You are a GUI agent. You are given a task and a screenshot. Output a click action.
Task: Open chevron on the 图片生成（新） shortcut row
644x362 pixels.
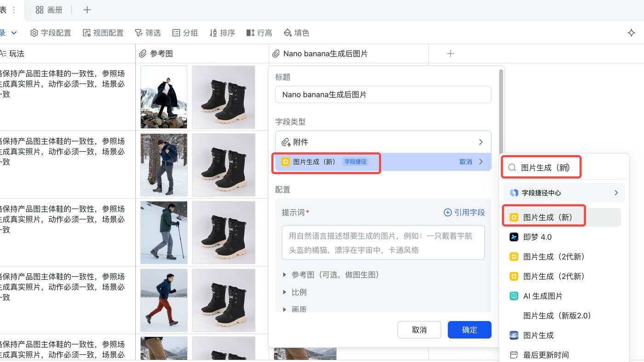point(481,162)
